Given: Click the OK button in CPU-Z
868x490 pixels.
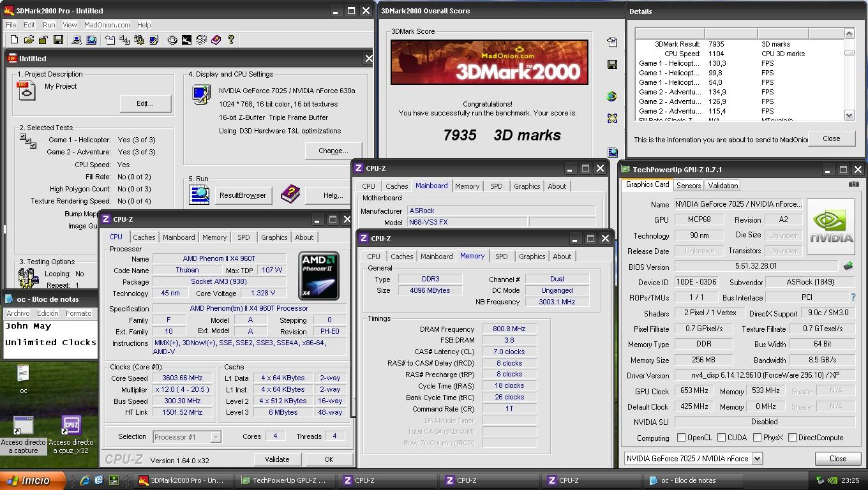Looking at the screenshot, I should point(328,459).
